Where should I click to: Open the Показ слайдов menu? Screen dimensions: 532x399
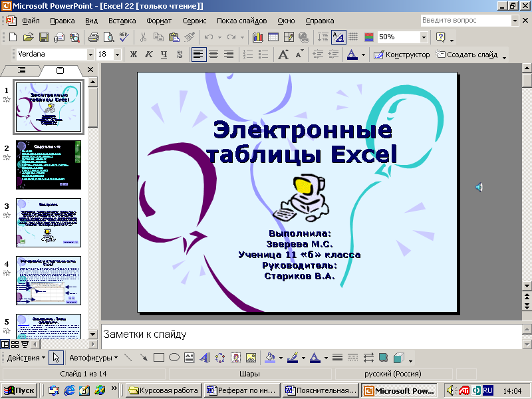[x=242, y=21]
